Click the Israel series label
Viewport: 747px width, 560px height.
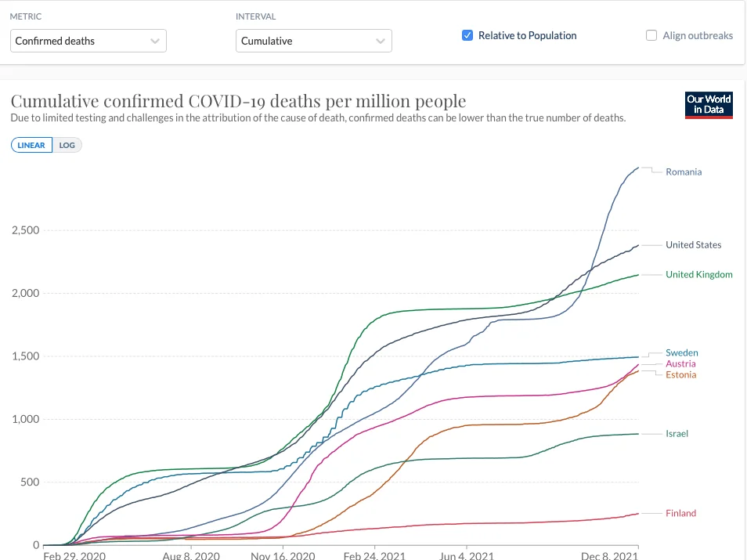[677, 433]
